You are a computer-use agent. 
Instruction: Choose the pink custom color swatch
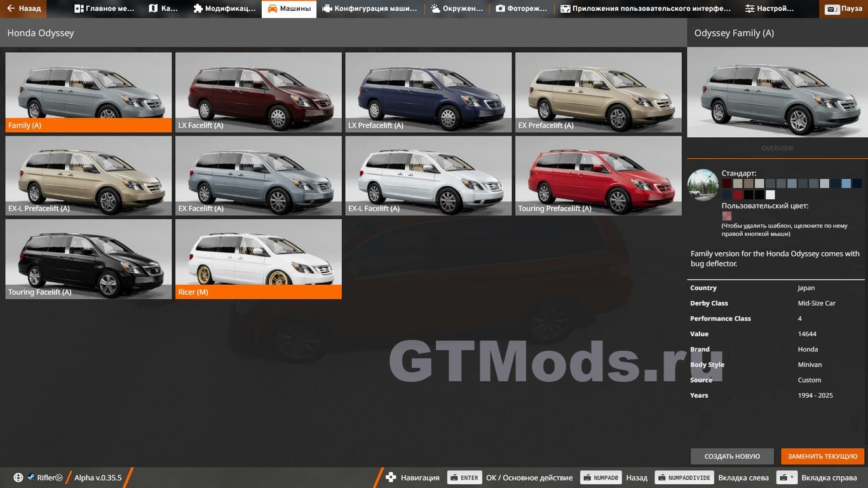727,216
